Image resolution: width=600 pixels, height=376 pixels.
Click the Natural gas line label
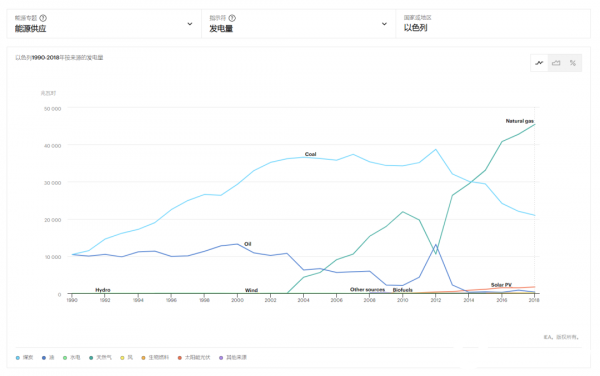520,121
